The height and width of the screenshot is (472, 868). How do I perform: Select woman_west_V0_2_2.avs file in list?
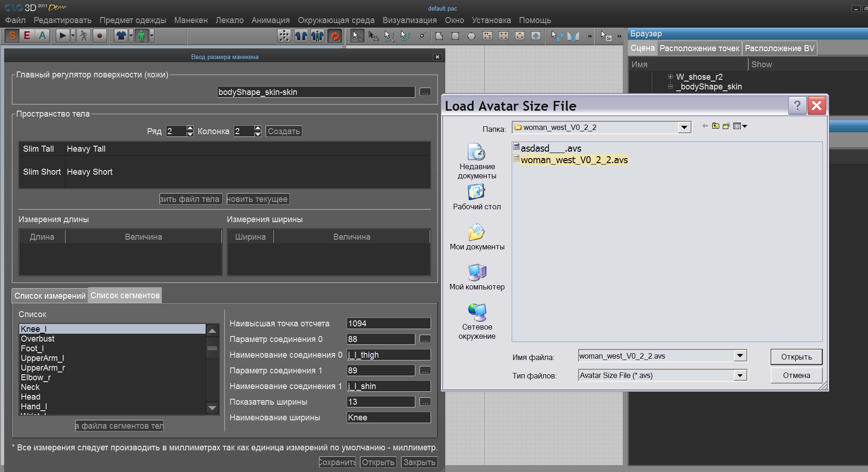click(574, 160)
